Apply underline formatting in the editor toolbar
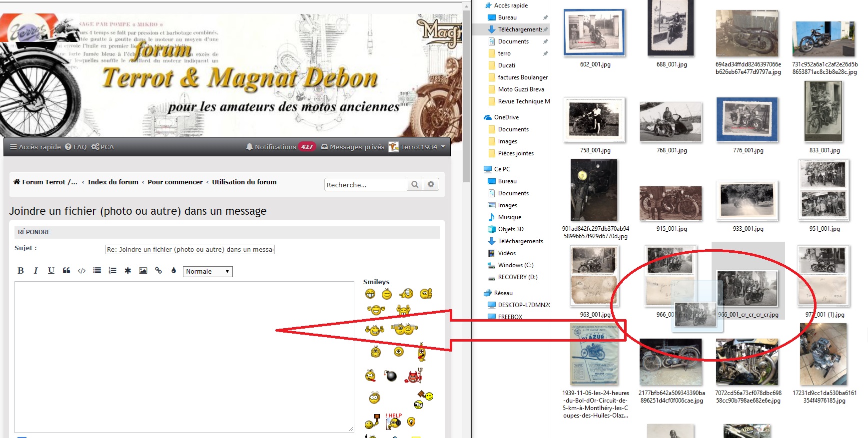 51,271
